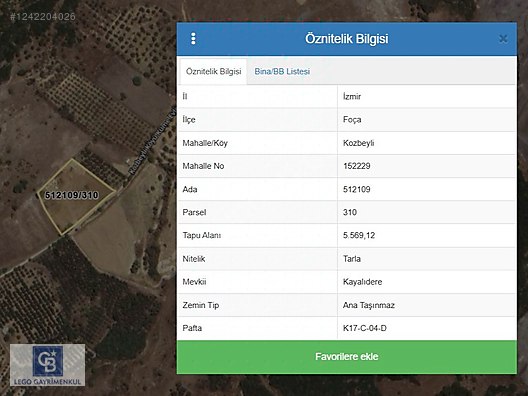Click the Mahalle No value 152229
The image size is (528, 396).
pos(357,166)
